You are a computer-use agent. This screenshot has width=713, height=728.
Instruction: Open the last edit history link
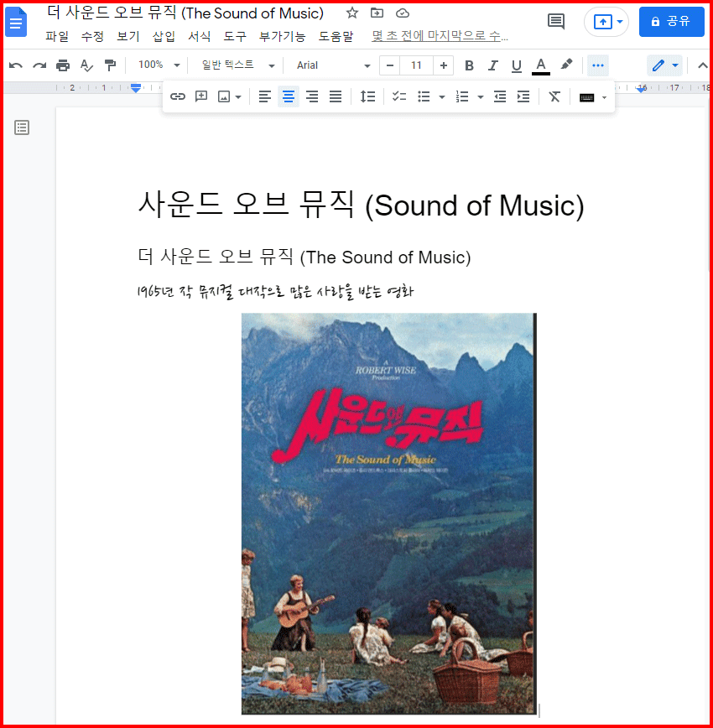[440, 36]
